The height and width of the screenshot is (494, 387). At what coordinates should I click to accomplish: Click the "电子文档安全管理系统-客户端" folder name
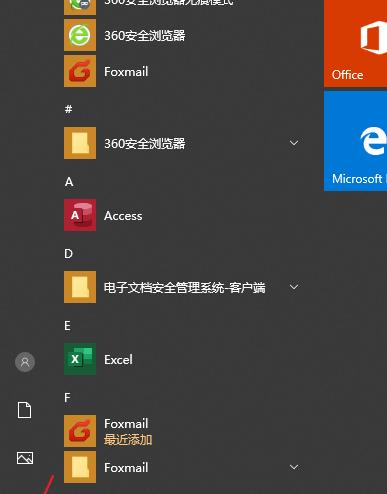pyautogui.click(x=185, y=287)
